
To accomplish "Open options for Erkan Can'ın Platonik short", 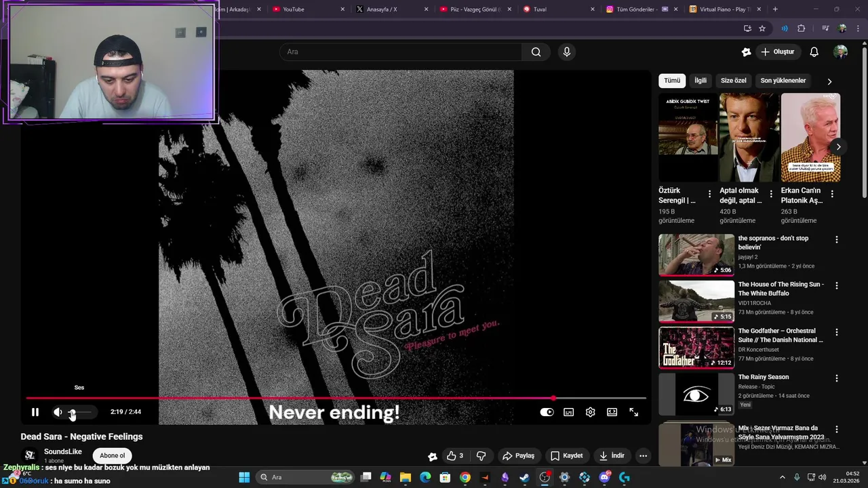I will click(832, 194).
